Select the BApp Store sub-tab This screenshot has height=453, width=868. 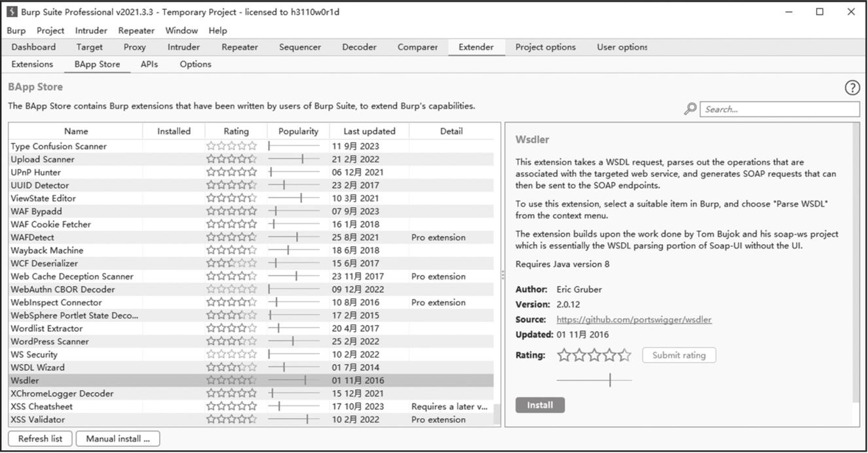click(97, 64)
